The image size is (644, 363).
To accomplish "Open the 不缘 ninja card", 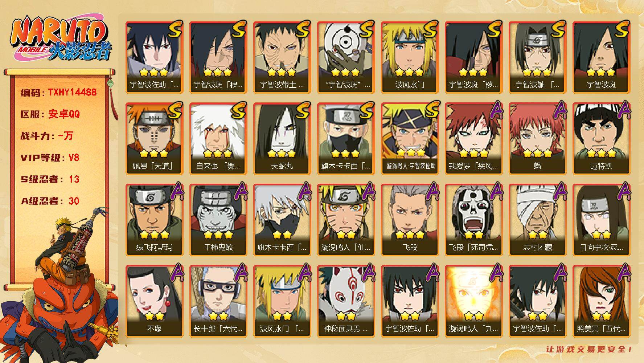I will click(154, 301).
